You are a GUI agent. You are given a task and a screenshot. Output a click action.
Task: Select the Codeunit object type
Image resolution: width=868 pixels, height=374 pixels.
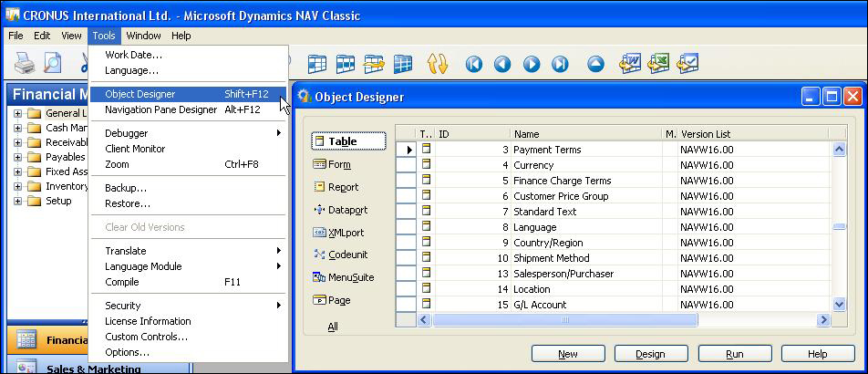tap(340, 255)
